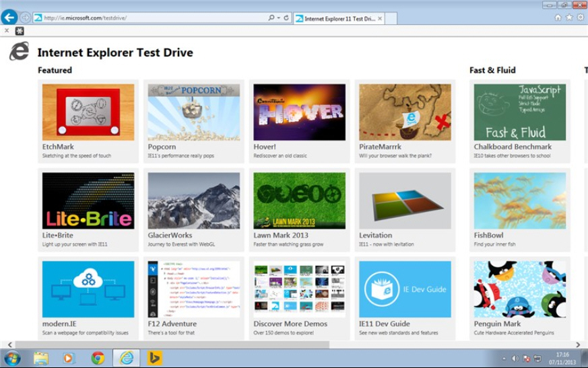This screenshot has height=368, width=588.
Task: Click the Internet Explorer taskbar icon
Action: click(x=127, y=359)
